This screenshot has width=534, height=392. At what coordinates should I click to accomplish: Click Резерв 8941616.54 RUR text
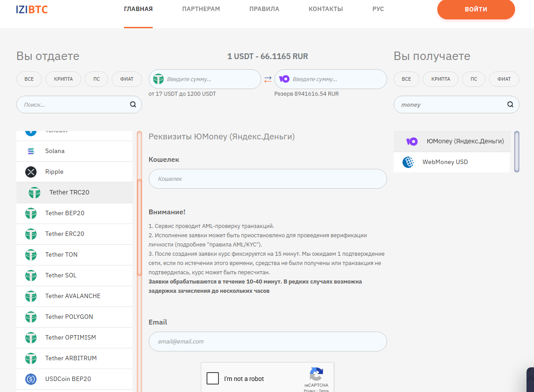(x=307, y=94)
